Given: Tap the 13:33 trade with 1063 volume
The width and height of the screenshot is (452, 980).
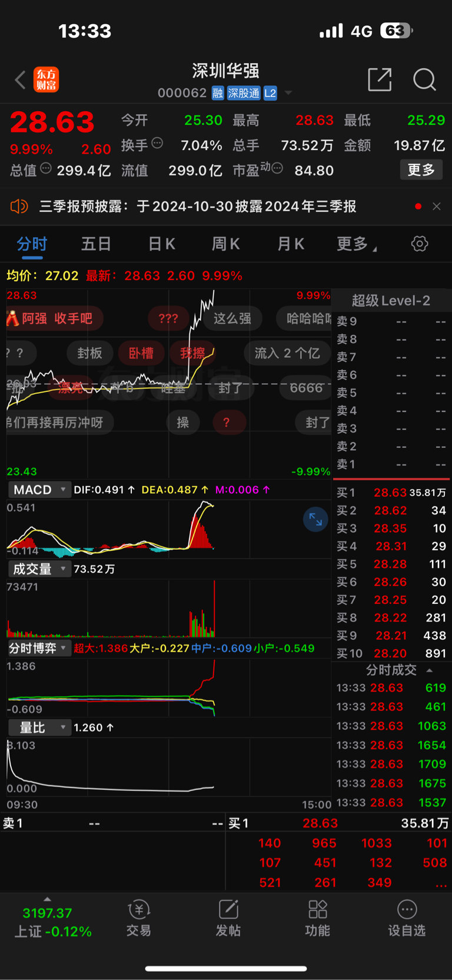Looking at the screenshot, I should point(391,726).
